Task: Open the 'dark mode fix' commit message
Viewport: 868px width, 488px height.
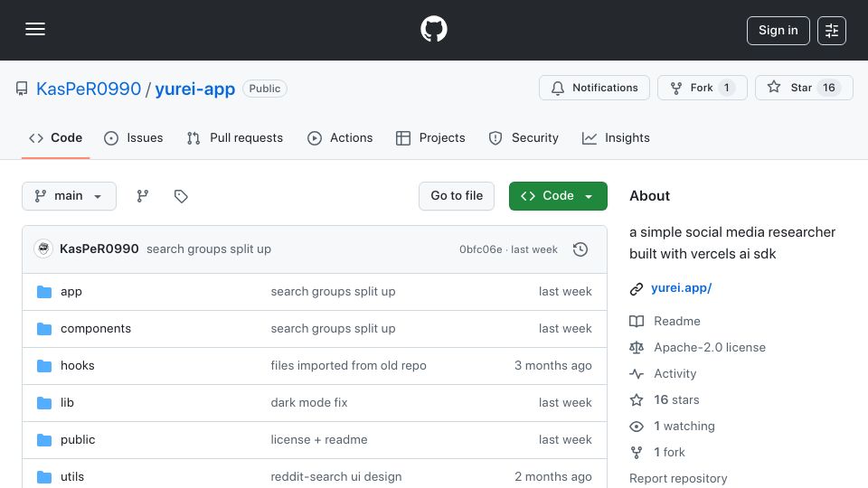Action: pyautogui.click(x=309, y=403)
